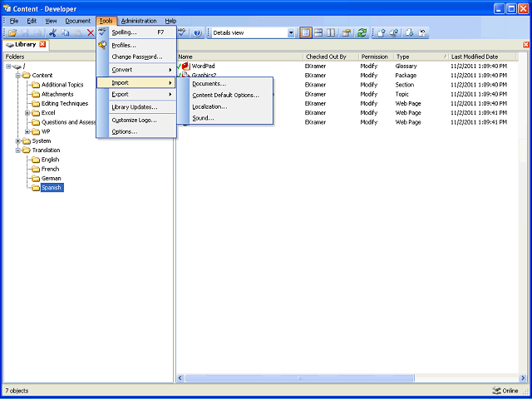The width and height of the screenshot is (532, 399).
Task: Click the horizontal scrollbar right arrow
Action: [x=523, y=377]
